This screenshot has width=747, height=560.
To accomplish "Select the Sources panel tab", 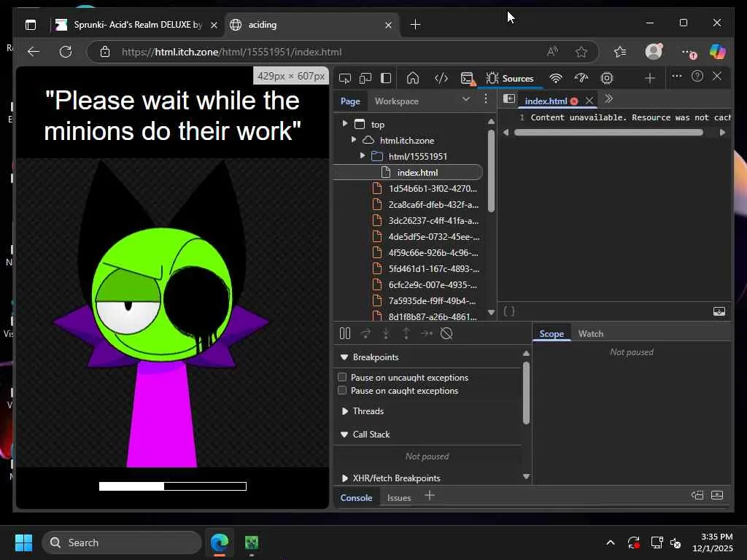I will (509, 79).
